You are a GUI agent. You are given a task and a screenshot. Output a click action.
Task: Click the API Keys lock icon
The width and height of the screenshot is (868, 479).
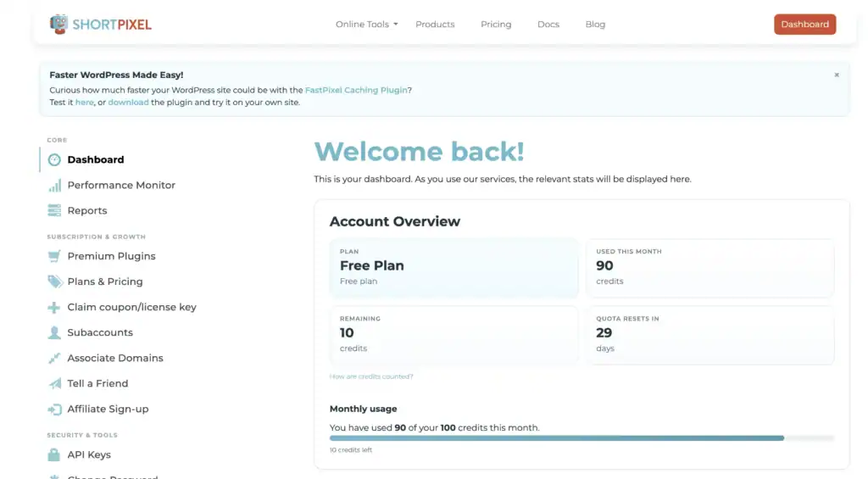click(x=53, y=454)
